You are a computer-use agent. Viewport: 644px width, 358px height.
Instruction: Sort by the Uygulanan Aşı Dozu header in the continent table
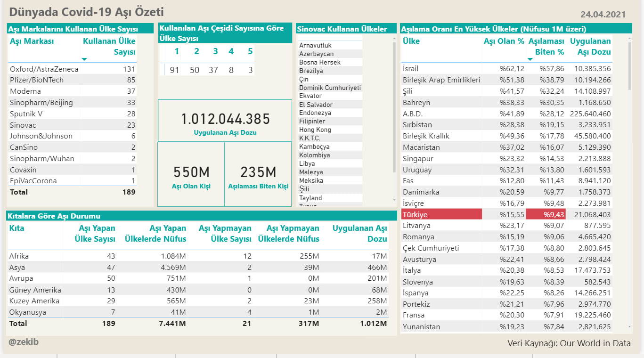(359, 233)
